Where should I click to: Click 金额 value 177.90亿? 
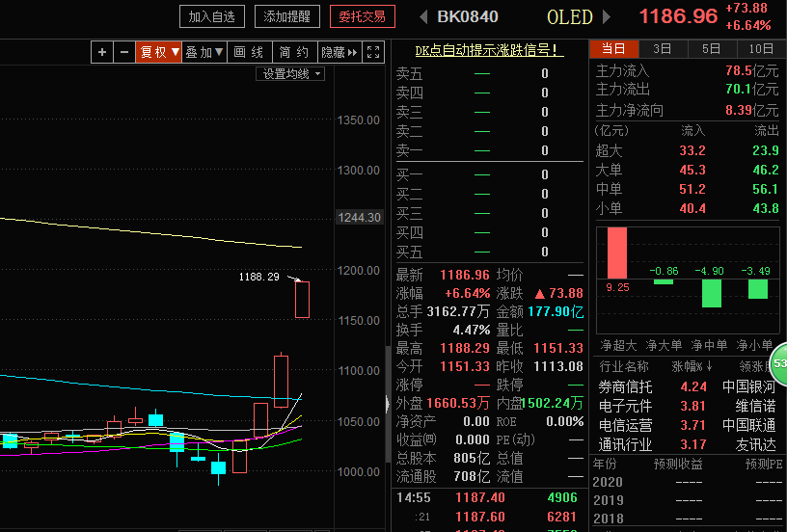[556, 311]
